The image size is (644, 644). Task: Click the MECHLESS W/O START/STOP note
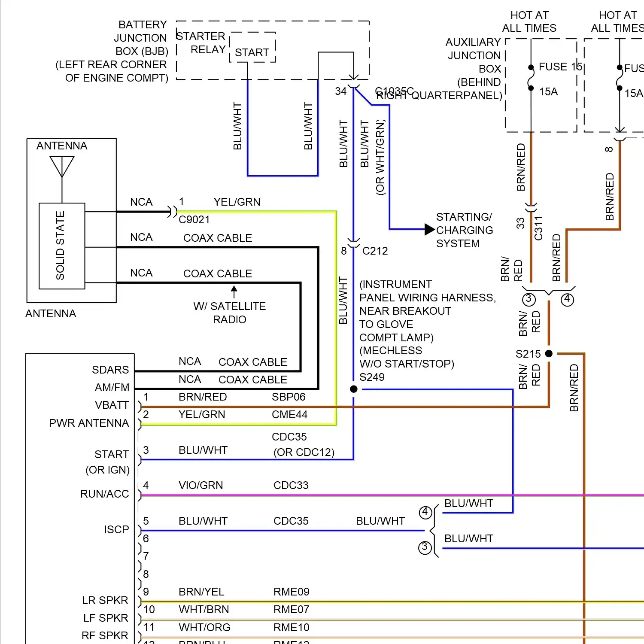pyautogui.click(x=407, y=357)
